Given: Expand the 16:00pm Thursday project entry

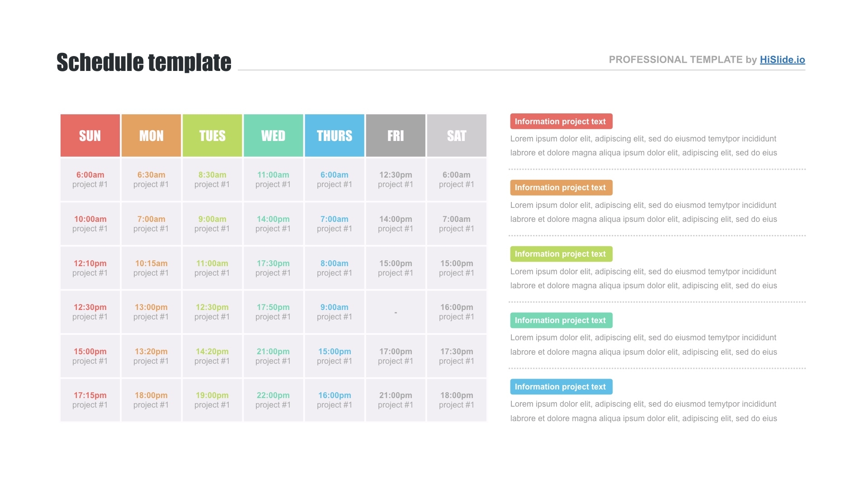Looking at the screenshot, I should tap(334, 399).
